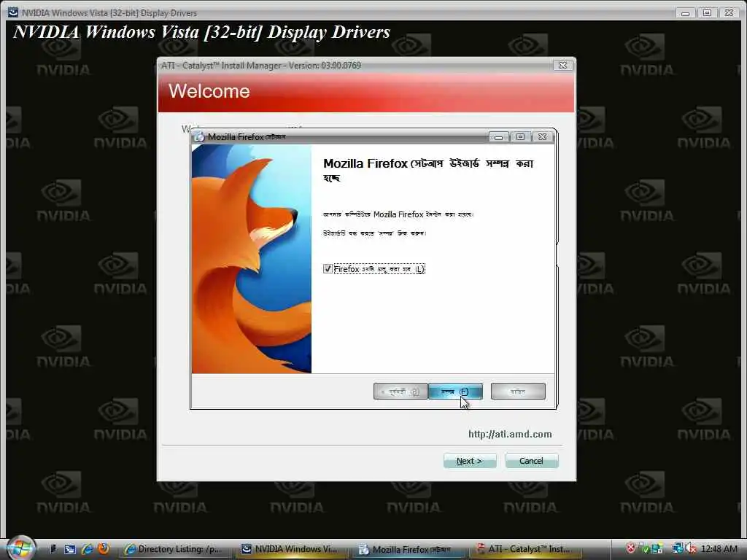Viewport: 747px width, 560px height.
Task: Click the green tray icon beside the shield
Action: pyautogui.click(x=645, y=549)
